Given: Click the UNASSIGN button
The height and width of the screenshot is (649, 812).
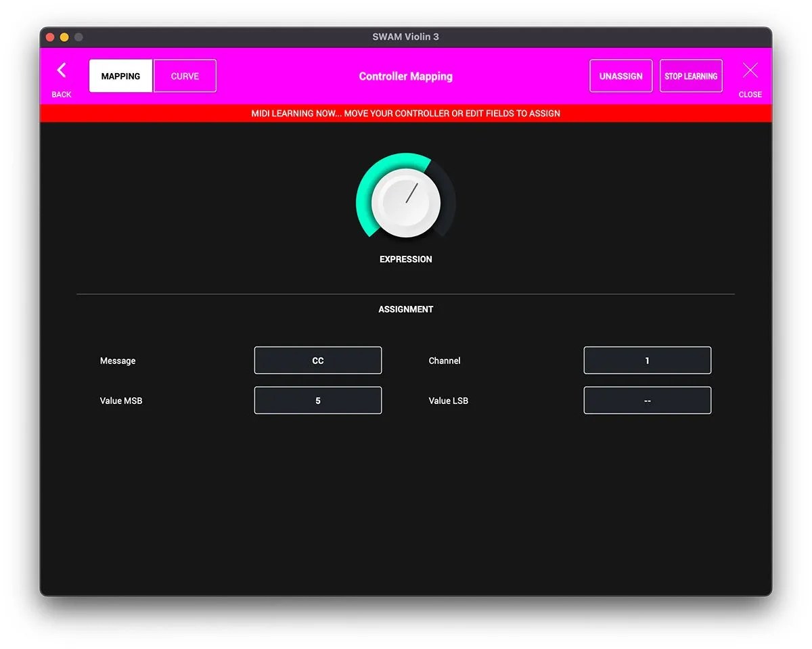Looking at the screenshot, I should click(621, 76).
